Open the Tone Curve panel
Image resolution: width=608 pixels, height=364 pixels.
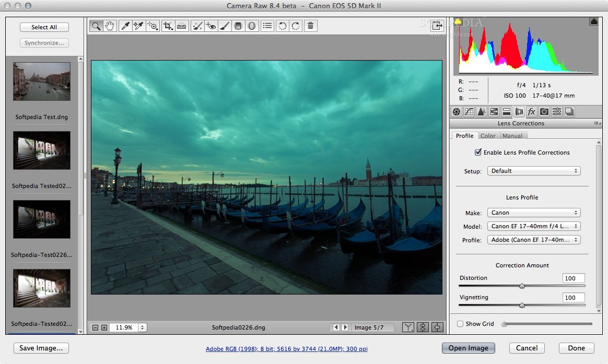[x=467, y=111]
